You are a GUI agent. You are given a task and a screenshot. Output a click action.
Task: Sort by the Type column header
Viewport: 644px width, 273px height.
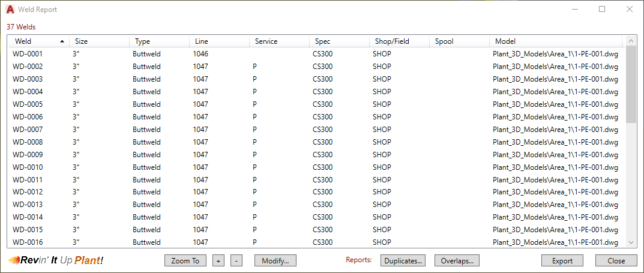coord(159,41)
